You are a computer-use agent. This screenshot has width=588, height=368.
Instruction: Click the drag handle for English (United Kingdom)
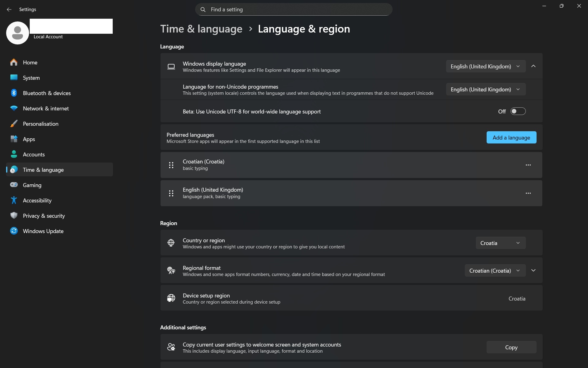[x=171, y=193]
